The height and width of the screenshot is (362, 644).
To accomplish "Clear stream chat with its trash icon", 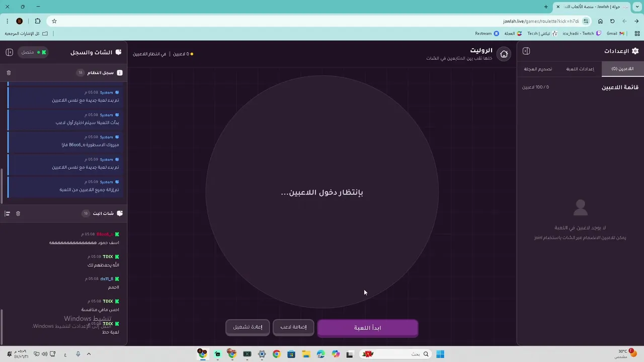I will pos(18,214).
